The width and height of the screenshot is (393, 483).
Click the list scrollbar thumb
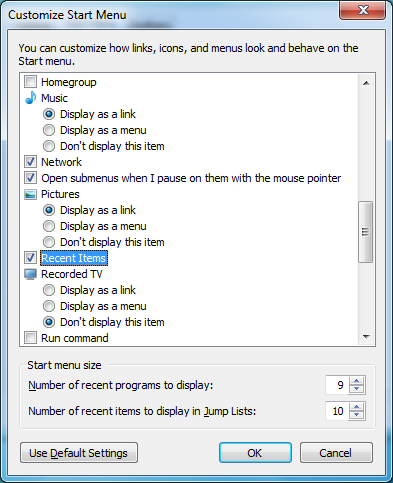pos(366,232)
